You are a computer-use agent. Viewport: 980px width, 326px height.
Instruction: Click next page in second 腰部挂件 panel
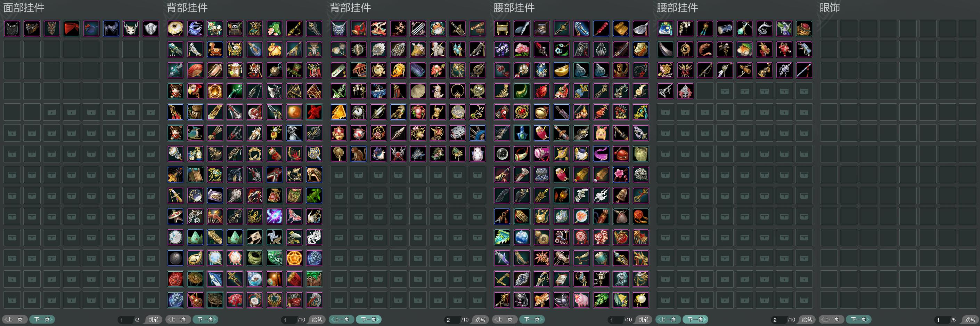(x=695, y=319)
